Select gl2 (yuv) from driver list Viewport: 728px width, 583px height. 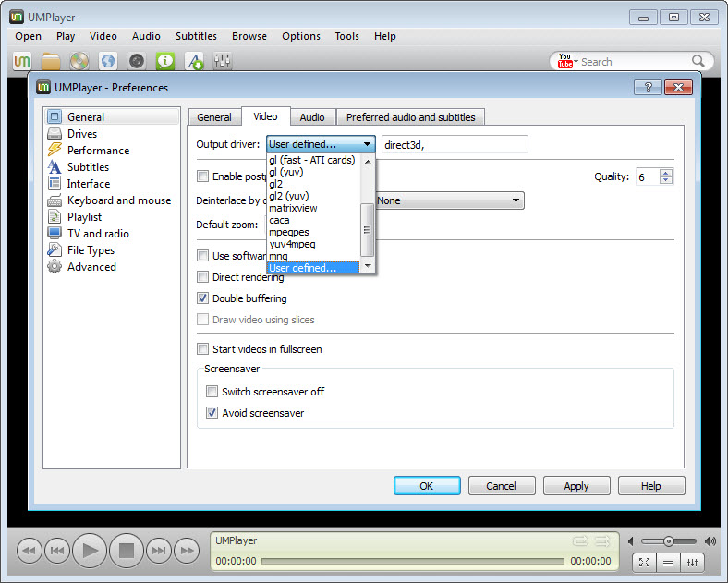pos(313,197)
